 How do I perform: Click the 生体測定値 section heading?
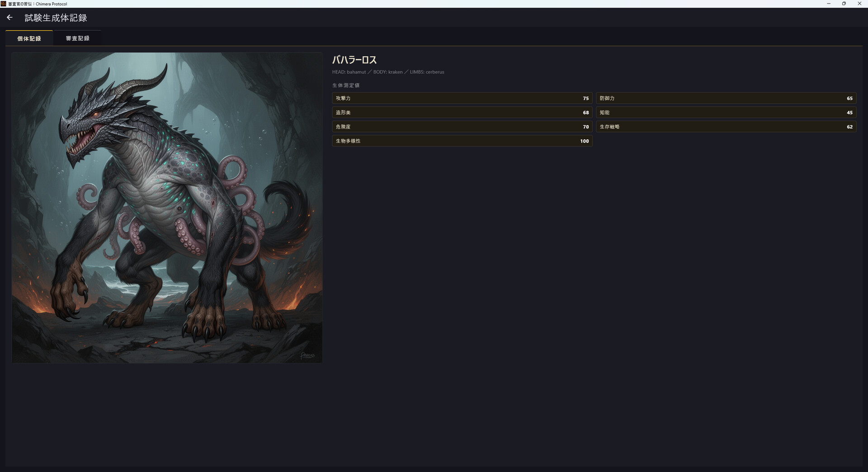pyautogui.click(x=346, y=85)
